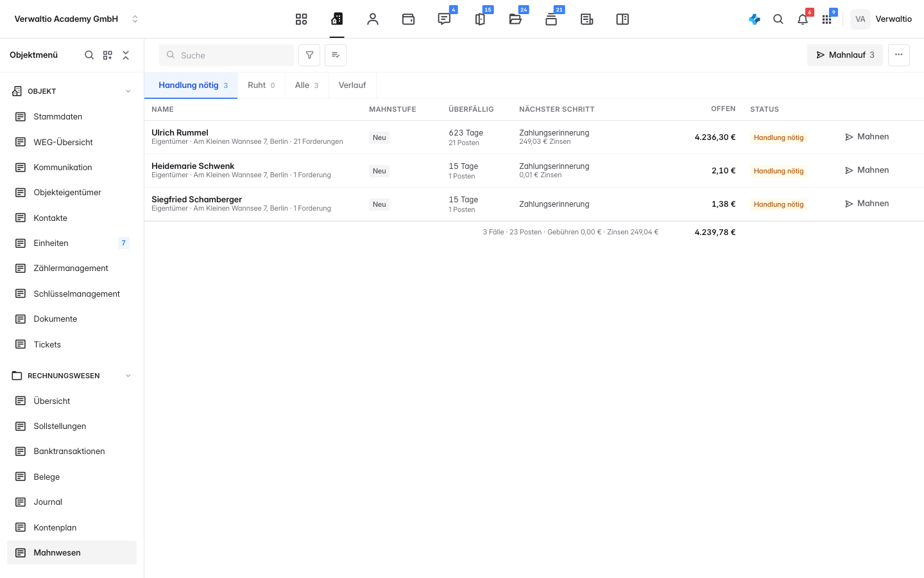Click Mahnen for Heidemarie Schwenk
The image size is (924, 578).
click(867, 170)
